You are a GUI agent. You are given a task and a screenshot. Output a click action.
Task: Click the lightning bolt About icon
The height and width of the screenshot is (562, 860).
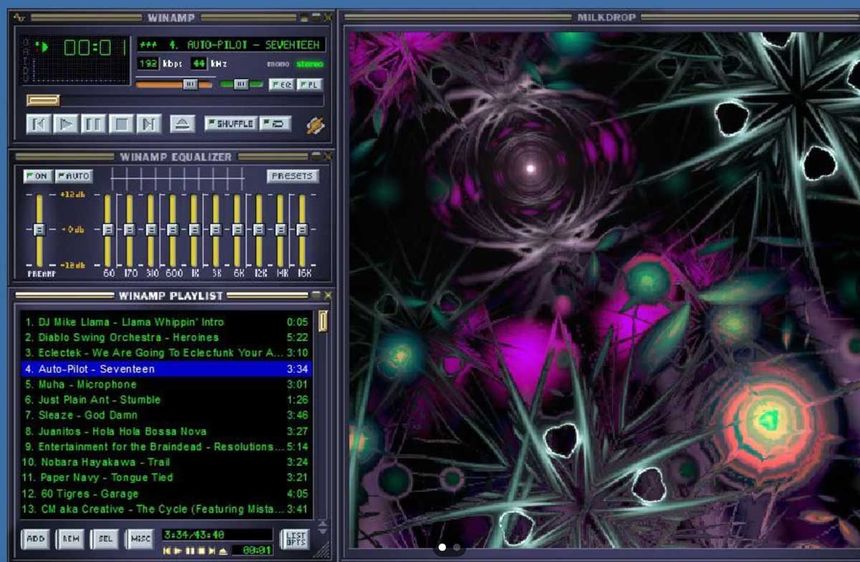pos(315,126)
